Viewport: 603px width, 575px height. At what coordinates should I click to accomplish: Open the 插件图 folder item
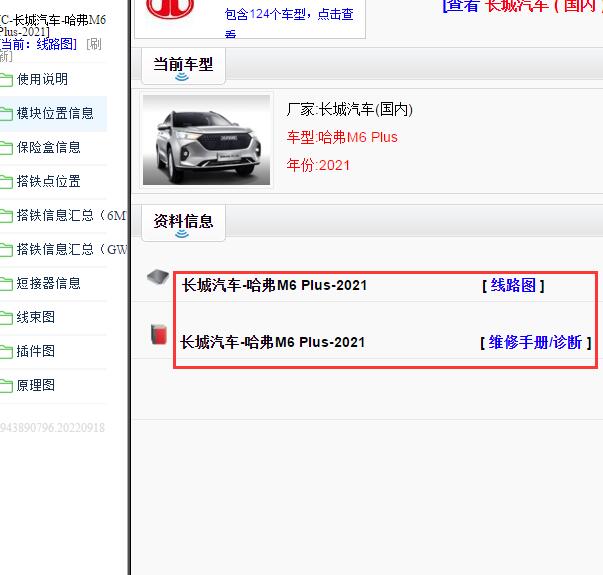36,352
